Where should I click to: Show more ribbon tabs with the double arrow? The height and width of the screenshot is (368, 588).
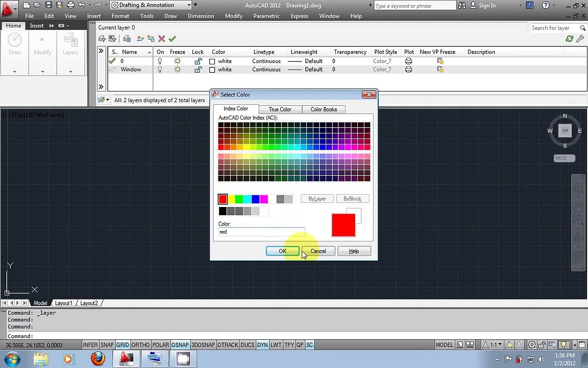pos(52,26)
